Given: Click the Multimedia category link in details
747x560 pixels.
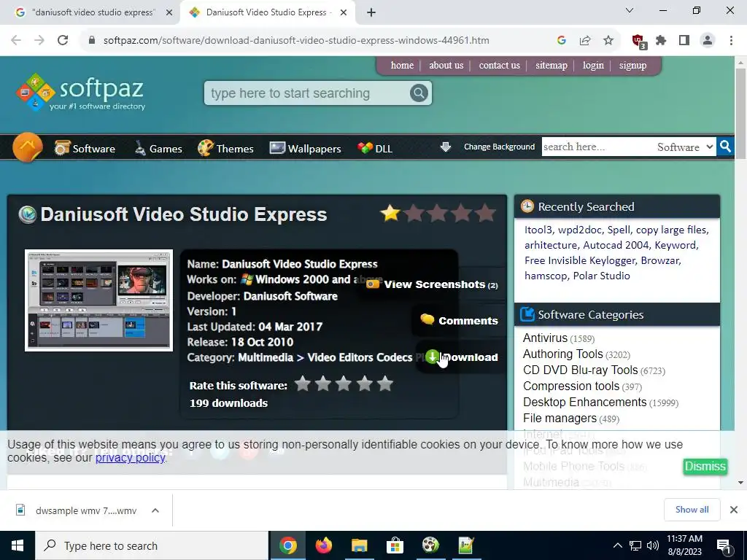Looking at the screenshot, I should 266,357.
